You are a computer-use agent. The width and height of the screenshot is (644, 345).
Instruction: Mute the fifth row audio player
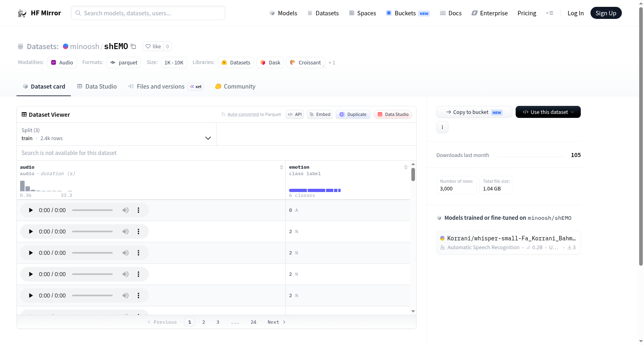126,295
